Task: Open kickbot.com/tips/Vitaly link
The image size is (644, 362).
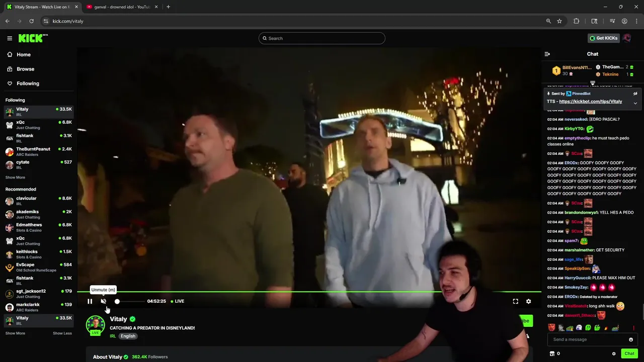Action: pos(590,102)
